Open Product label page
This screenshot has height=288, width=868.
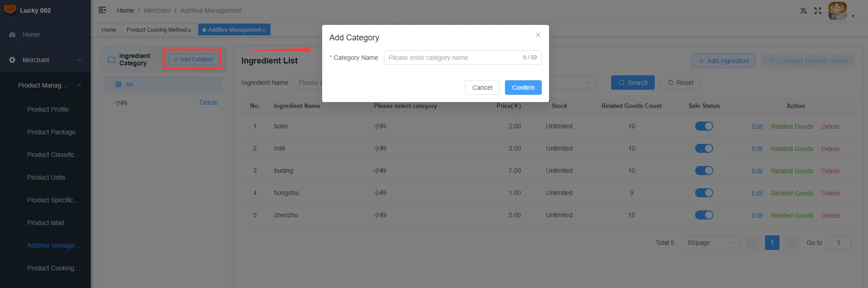46,223
